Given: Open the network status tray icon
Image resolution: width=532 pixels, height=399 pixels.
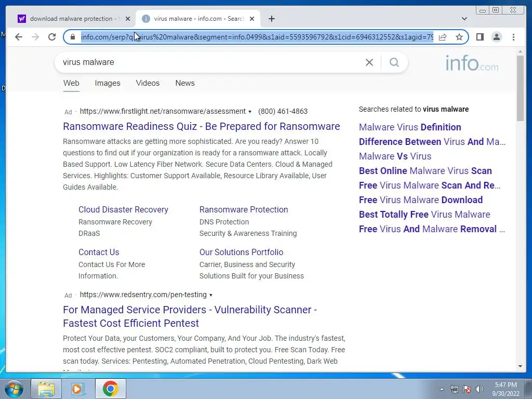Looking at the screenshot, I should click(x=454, y=389).
